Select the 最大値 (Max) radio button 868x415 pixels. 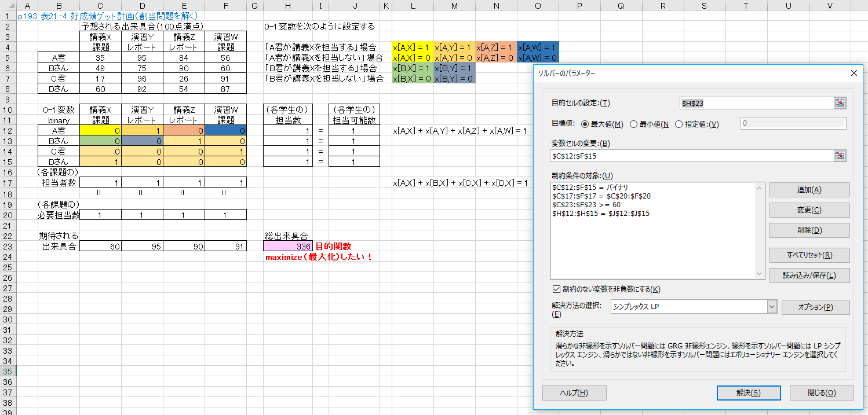585,124
